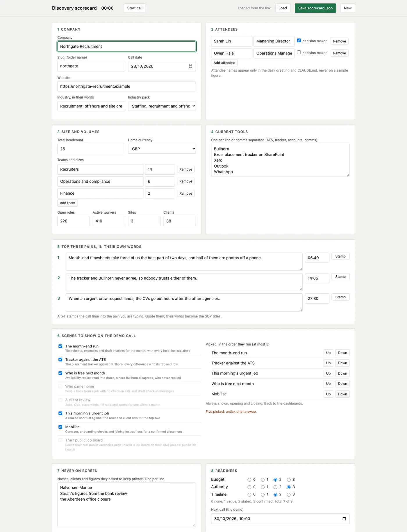Focus the Slug folder name field
The image size is (407, 532).
point(91,66)
